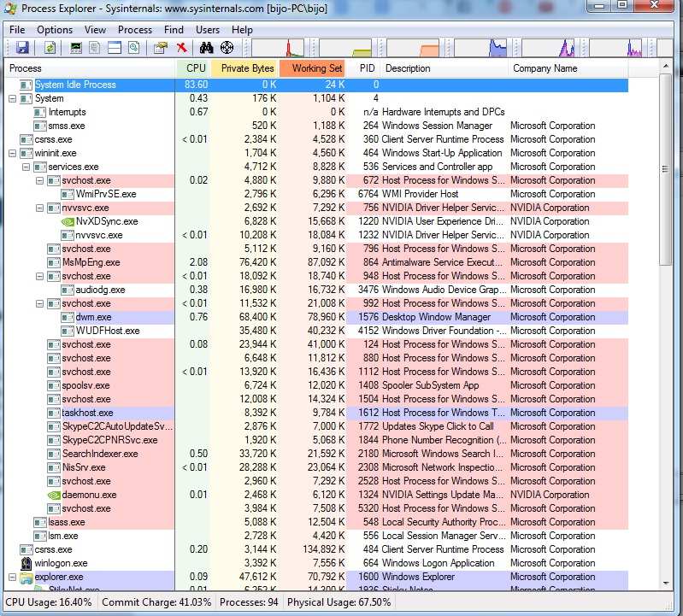Select the smss.exe process
683x616 pixels.
(316, 126)
